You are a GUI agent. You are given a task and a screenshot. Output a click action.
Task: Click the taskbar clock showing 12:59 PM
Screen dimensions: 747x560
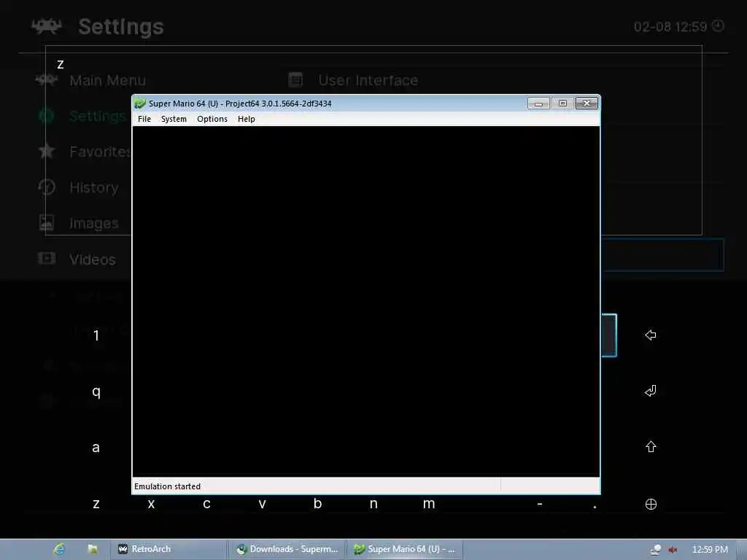pos(710,550)
